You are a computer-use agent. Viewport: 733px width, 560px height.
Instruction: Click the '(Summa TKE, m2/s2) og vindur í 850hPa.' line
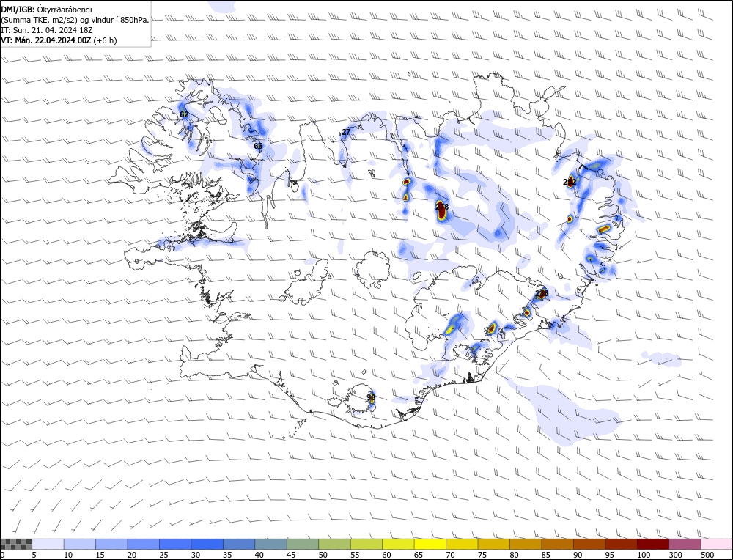tap(75, 20)
